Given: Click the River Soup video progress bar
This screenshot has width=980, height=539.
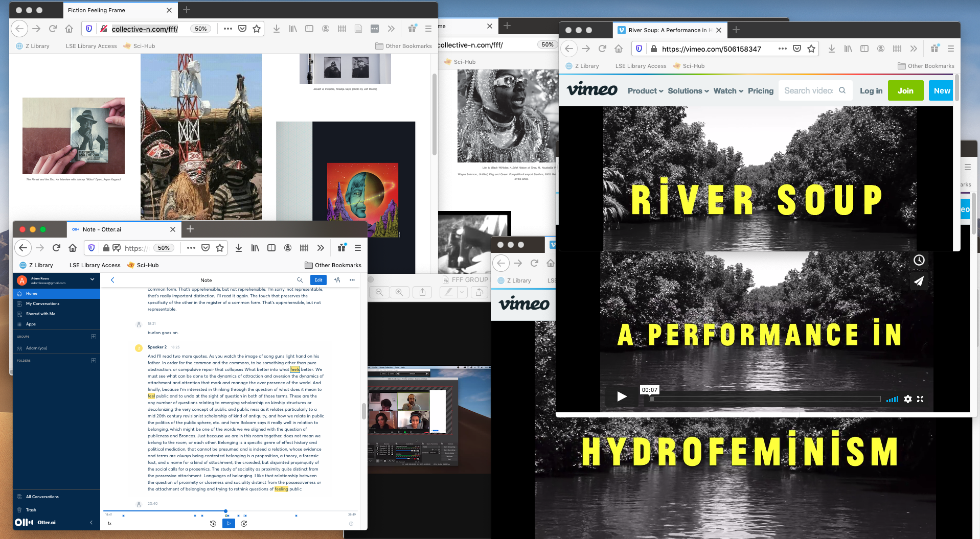Looking at the screenshot, I should 765,399.
